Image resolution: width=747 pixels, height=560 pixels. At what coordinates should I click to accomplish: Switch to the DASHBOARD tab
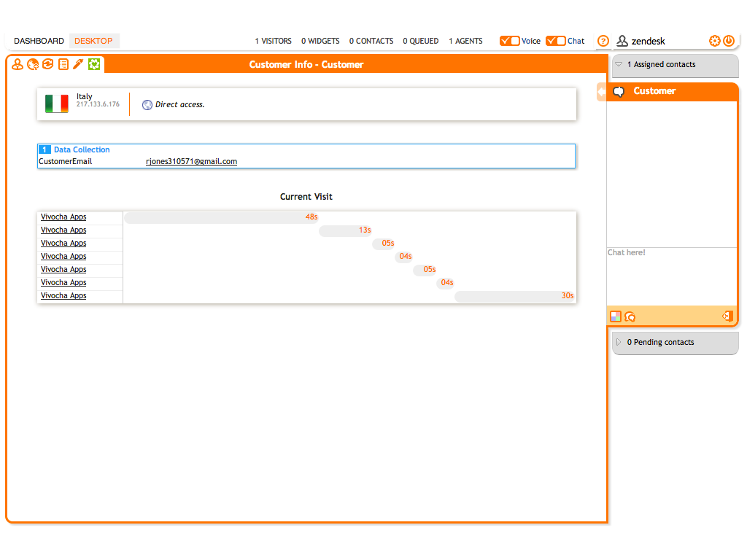(x=39, y=41)
